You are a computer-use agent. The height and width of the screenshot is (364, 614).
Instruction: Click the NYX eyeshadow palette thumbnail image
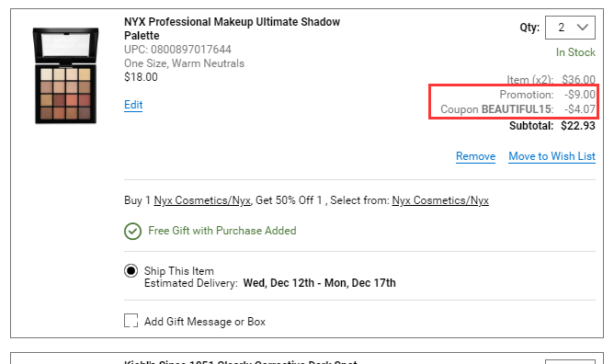[66, 75]
